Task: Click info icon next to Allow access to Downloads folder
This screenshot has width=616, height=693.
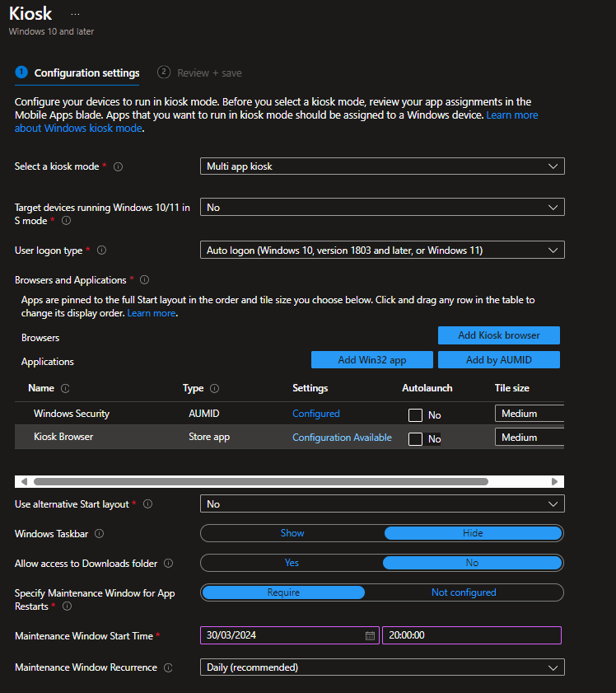Action: click(x=168, y=564)
